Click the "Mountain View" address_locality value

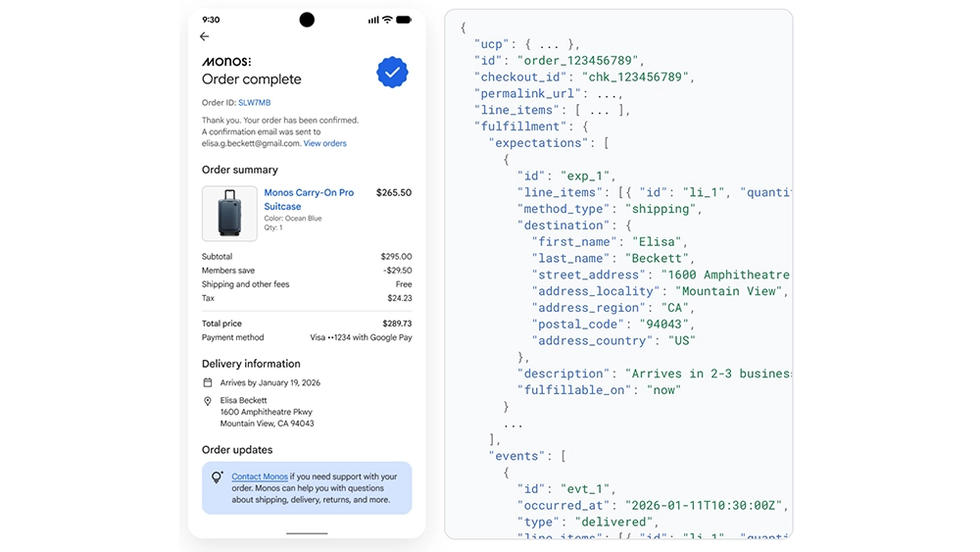tap(728, 291)
